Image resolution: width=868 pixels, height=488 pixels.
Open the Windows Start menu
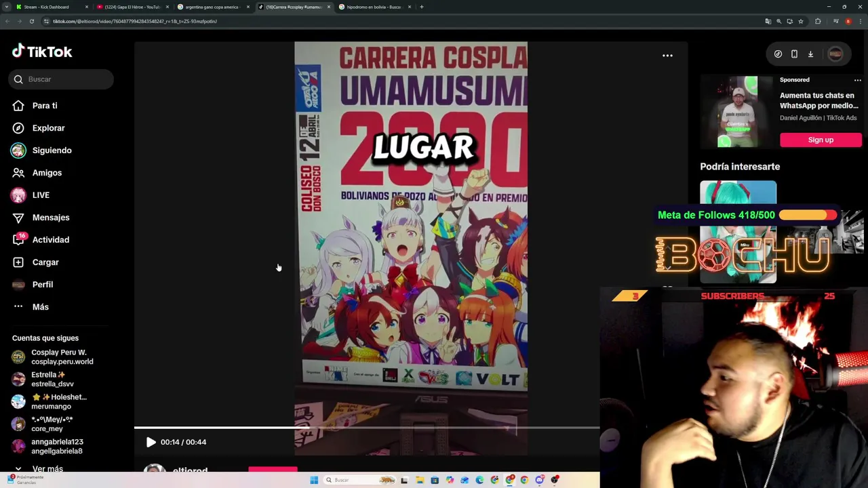pyautogui.click(x=314, y=480)
